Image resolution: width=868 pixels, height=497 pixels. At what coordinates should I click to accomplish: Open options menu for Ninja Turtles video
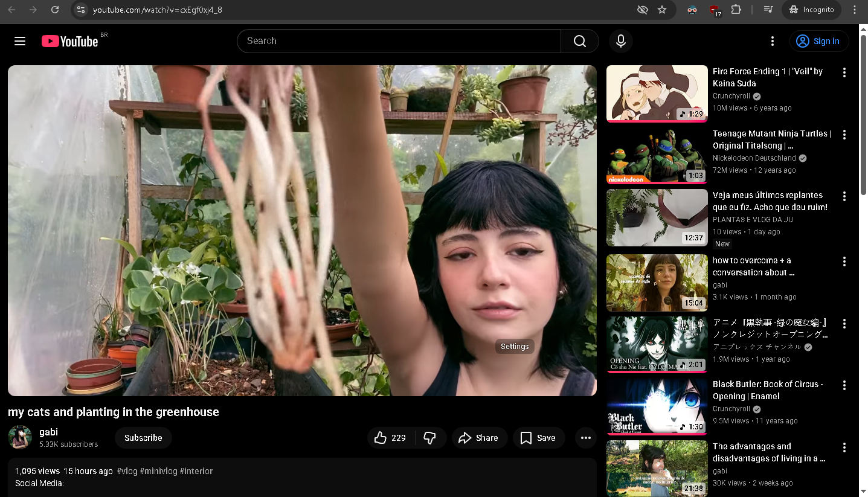pyautogui.click(x=844, y=135)
